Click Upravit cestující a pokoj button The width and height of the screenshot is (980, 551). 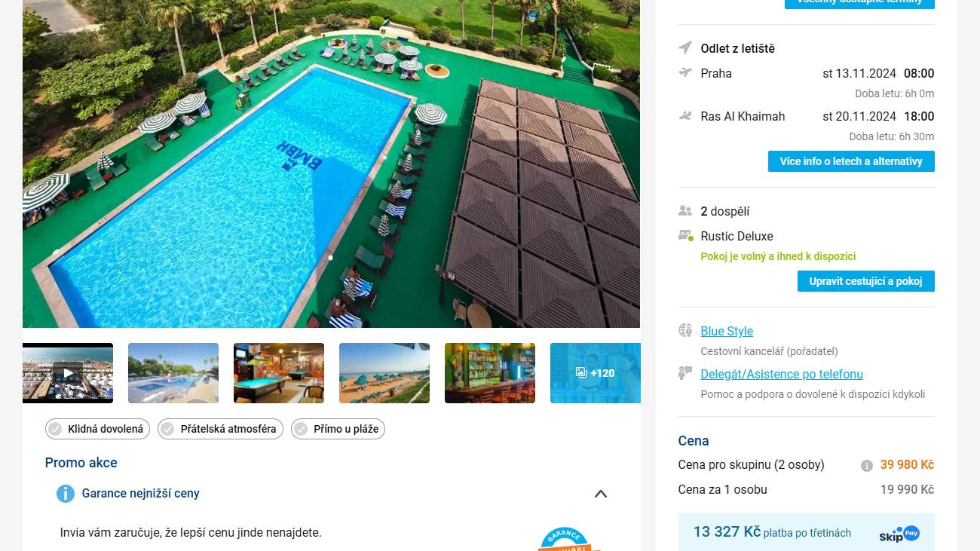coord(866,281)
